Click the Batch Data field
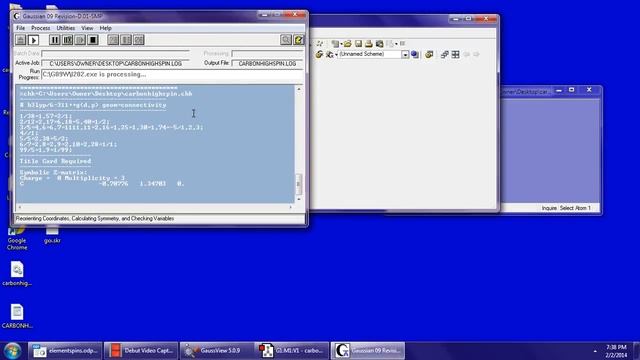640x360 pixels. (116, 53)
